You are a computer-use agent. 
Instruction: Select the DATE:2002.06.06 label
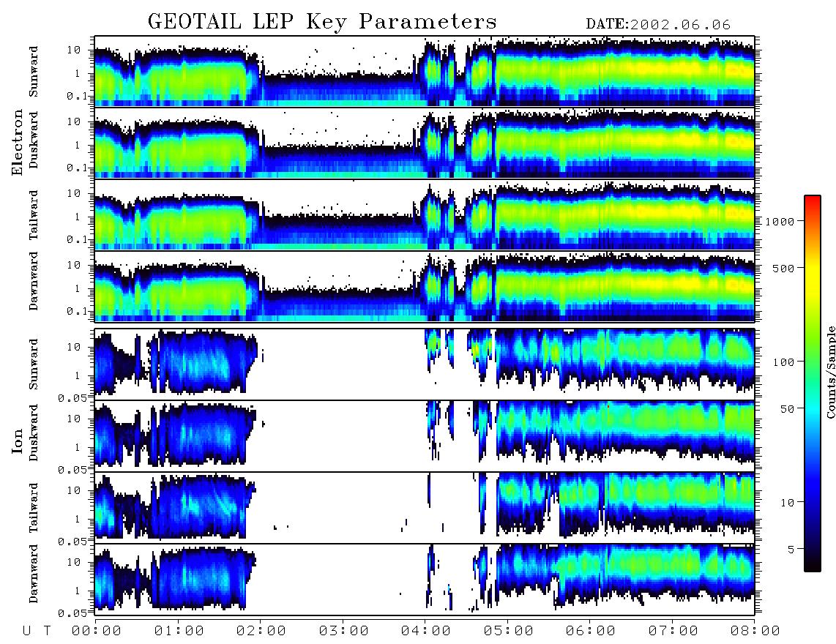[x=658, y=24]
